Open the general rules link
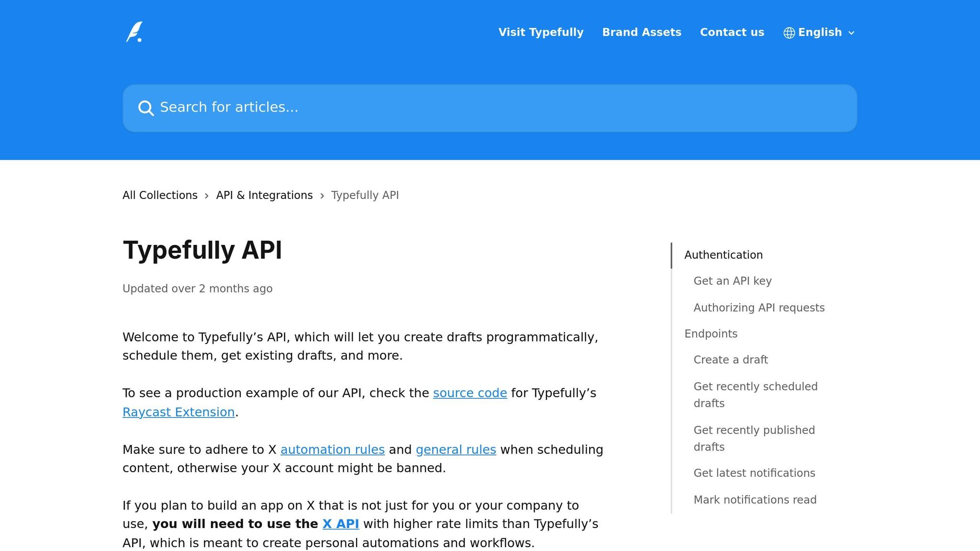Screen dimensions: 980x551 coord(456,450)
